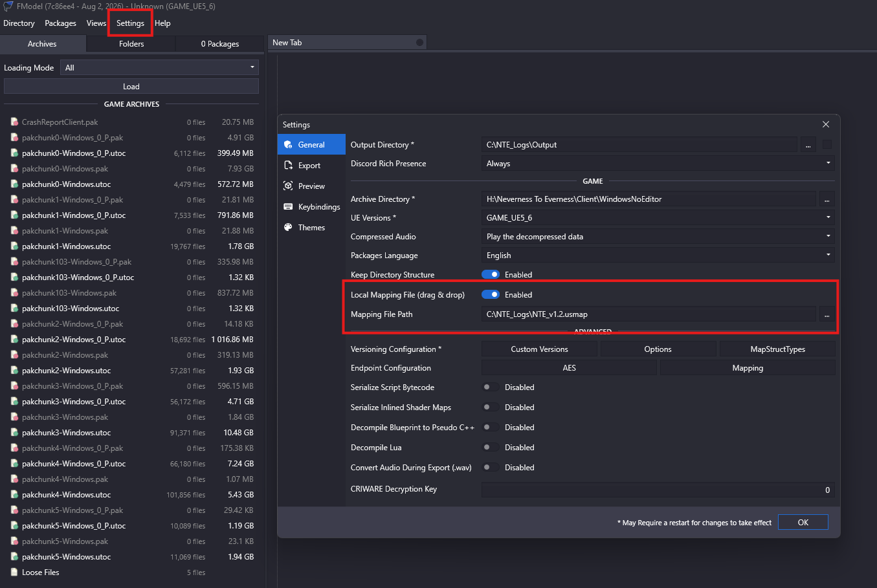Open the Compressed Audio dropdown
Viewport: 877px width, 588px height.
point(658,237)
